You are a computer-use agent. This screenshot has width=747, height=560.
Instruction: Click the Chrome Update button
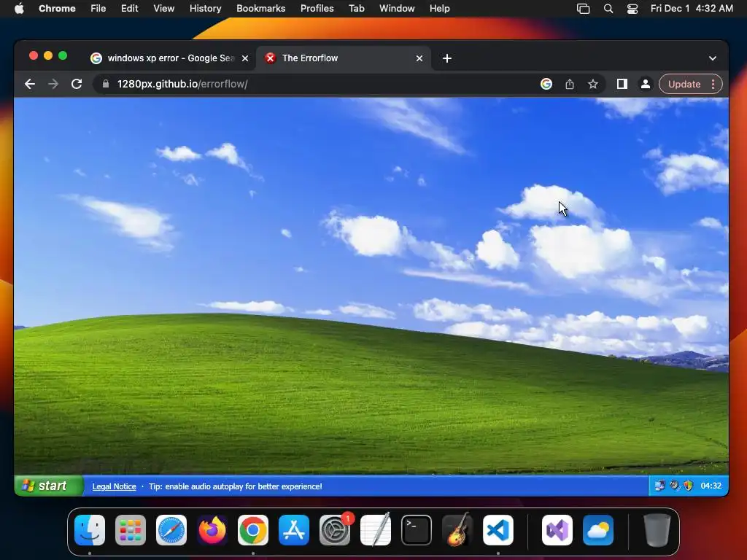(684, 84)
